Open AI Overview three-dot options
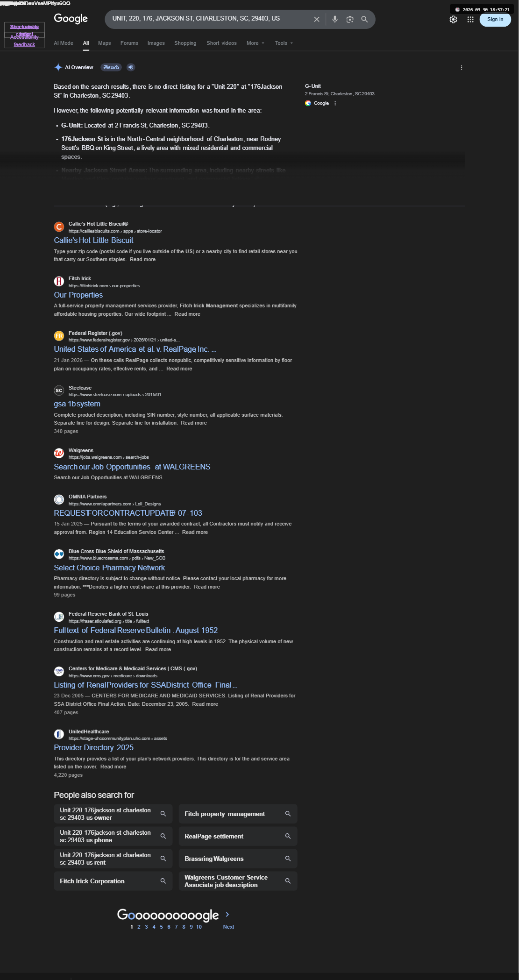Image resolution: width=525 pixels, height=980 pixels. point(461,67)
